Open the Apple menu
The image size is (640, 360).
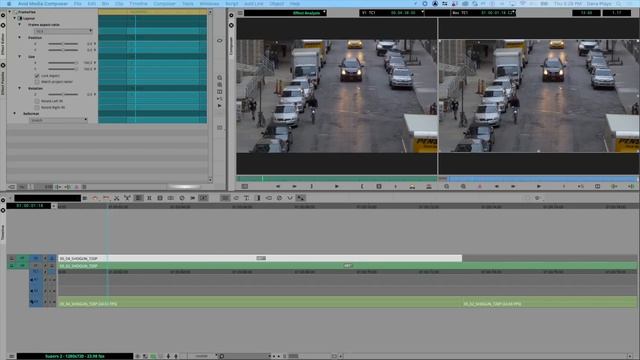(9, 4)
